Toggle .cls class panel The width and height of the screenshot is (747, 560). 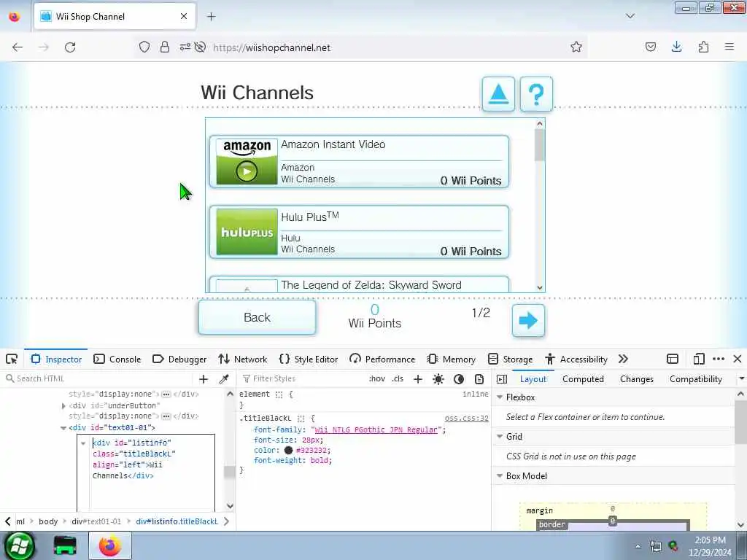pos(398,378)
